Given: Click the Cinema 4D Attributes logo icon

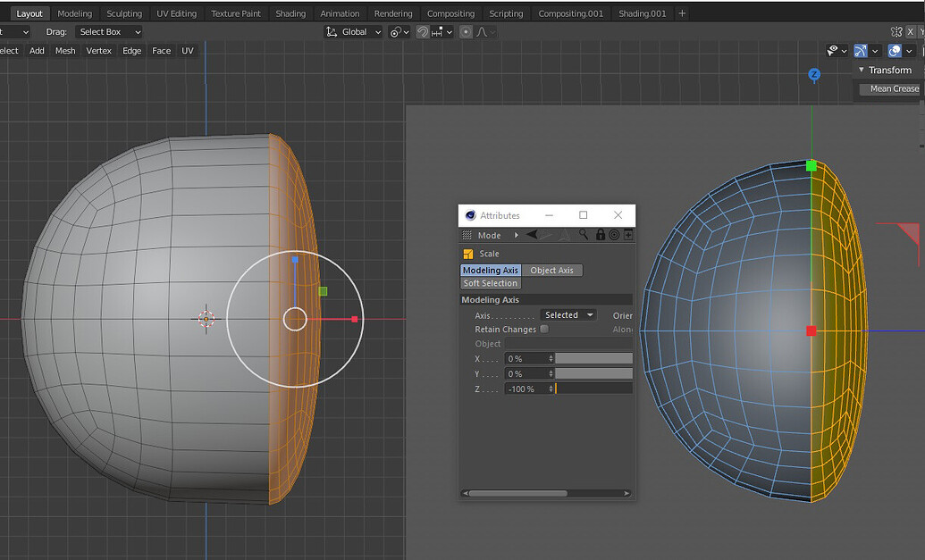Looking at the screenshot, I should click(470, 215).
